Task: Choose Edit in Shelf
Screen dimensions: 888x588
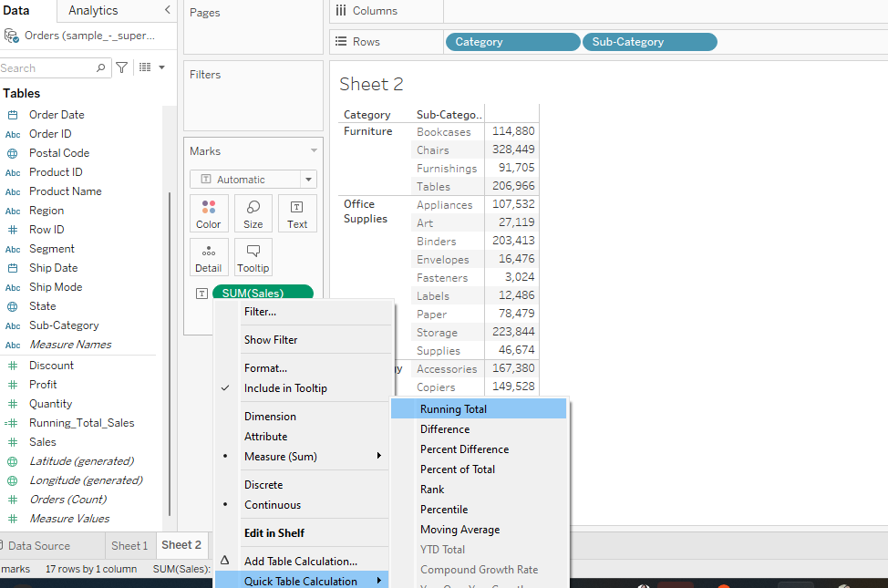Action: point(276,532)
